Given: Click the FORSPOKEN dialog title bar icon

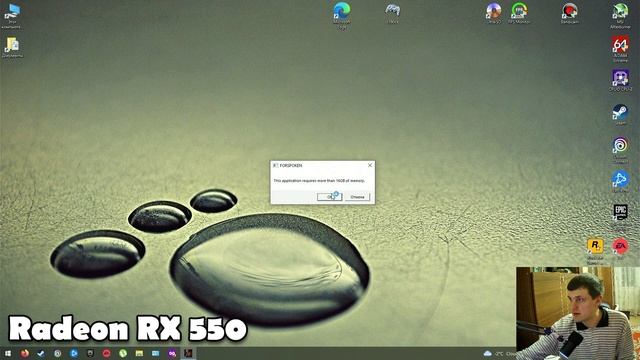Looking at the screenshot, I should click(276, 165).
